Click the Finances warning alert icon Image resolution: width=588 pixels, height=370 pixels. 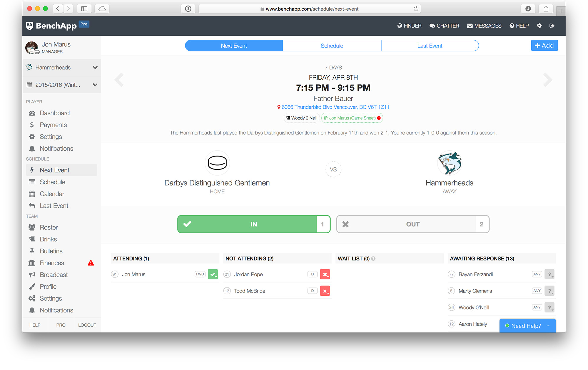point(91,263)
